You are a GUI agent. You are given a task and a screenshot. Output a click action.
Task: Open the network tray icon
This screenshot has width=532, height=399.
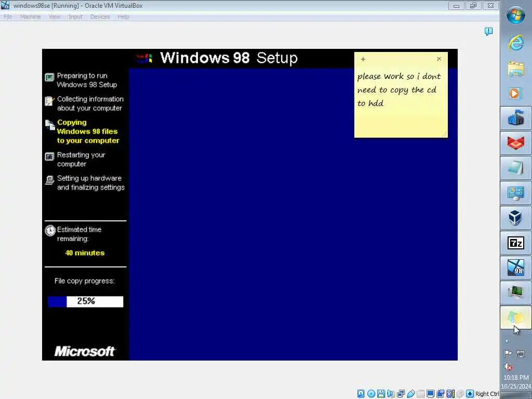[x=521, y=354]
